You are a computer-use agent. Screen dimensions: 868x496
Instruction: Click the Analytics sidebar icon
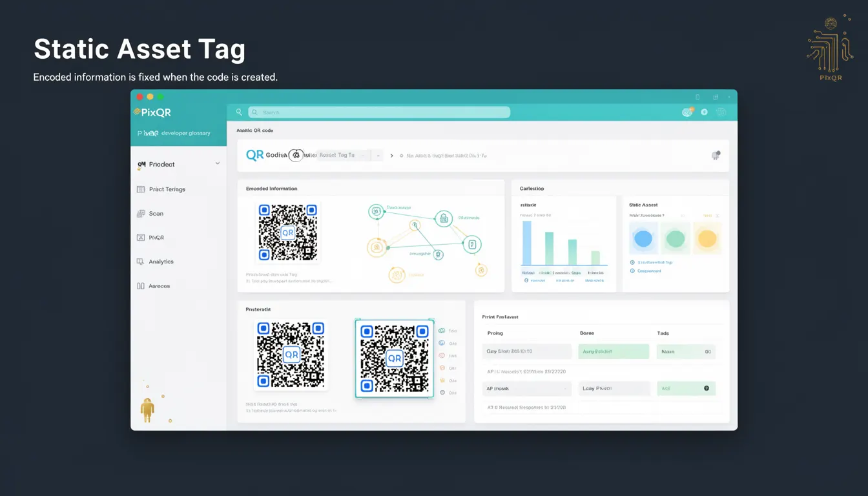tap(141, 262)
